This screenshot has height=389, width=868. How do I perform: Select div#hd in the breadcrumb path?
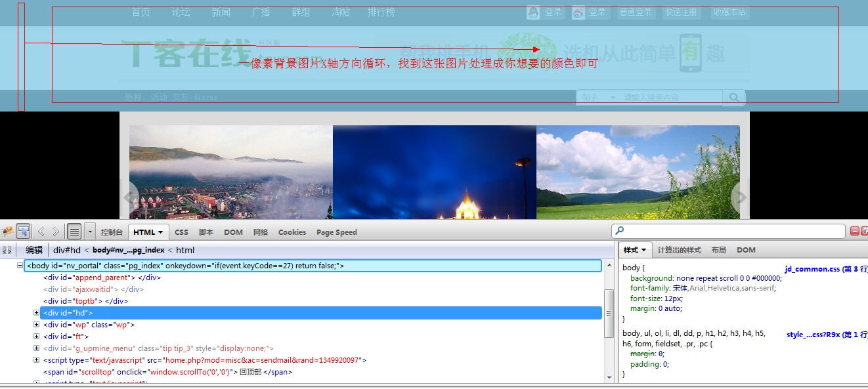(x=67, y=250)
